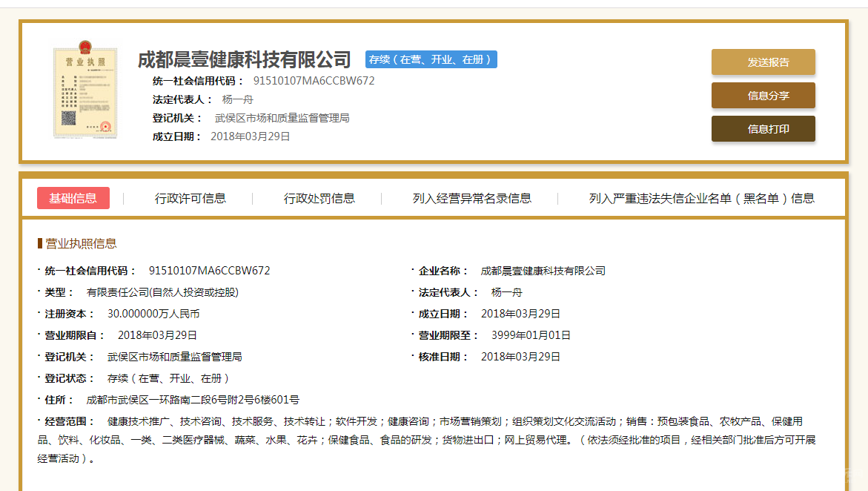The image size is (868, 491).
Task: Click the 发送报告 button
Action: (763, 62)
